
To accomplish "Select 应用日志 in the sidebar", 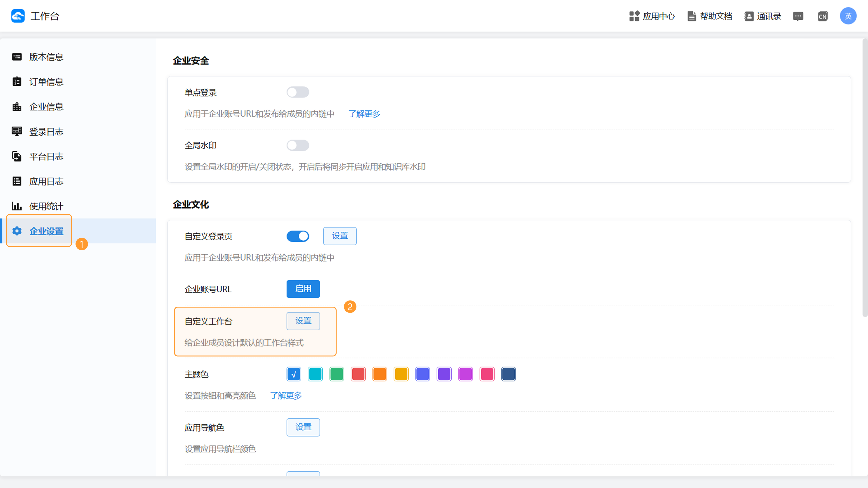I will point(78,181).
